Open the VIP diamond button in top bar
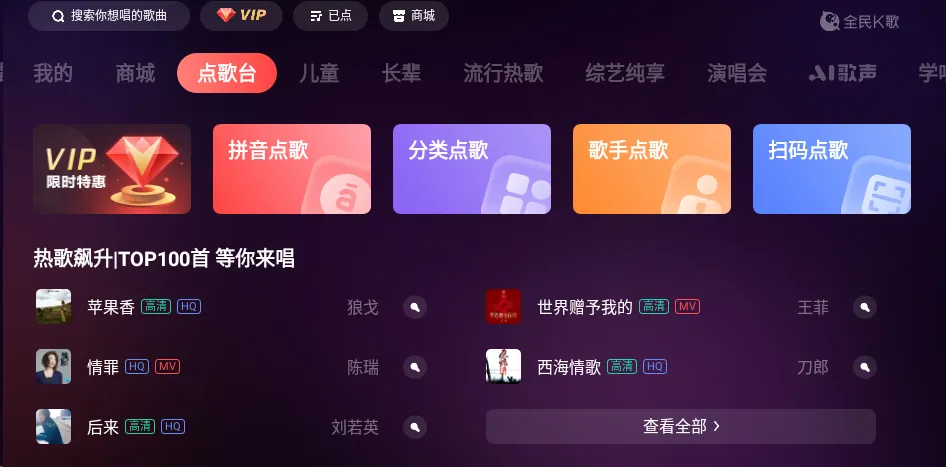This screenshot has height=467, width=946. pyautogui.click(x=241, y=16)
